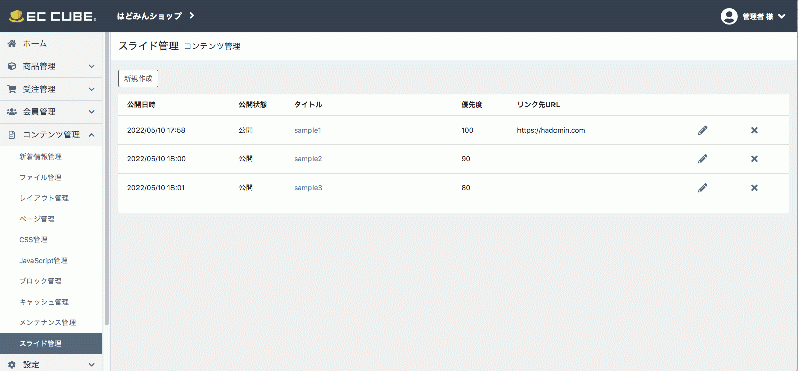
Task: Edit sample1 with the pencil icon
Action: pos(702,130)
